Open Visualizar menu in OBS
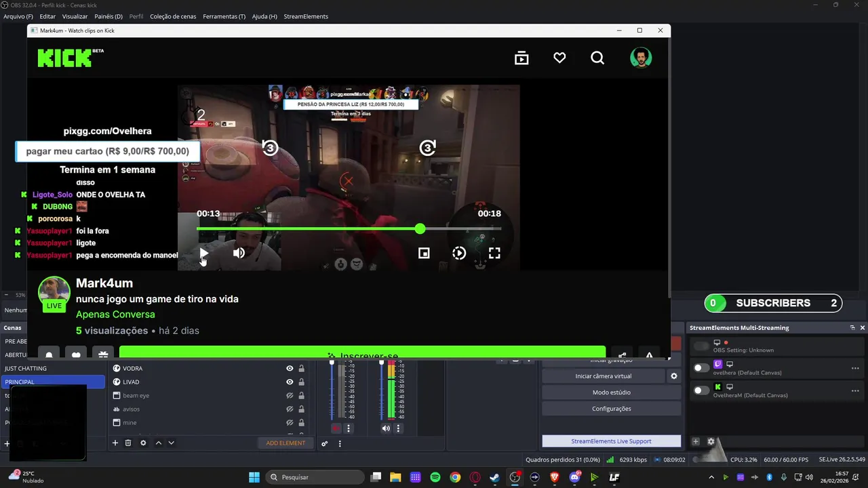Image resolution: width=868 pixels, height=488 pixels. pos(75,16)
